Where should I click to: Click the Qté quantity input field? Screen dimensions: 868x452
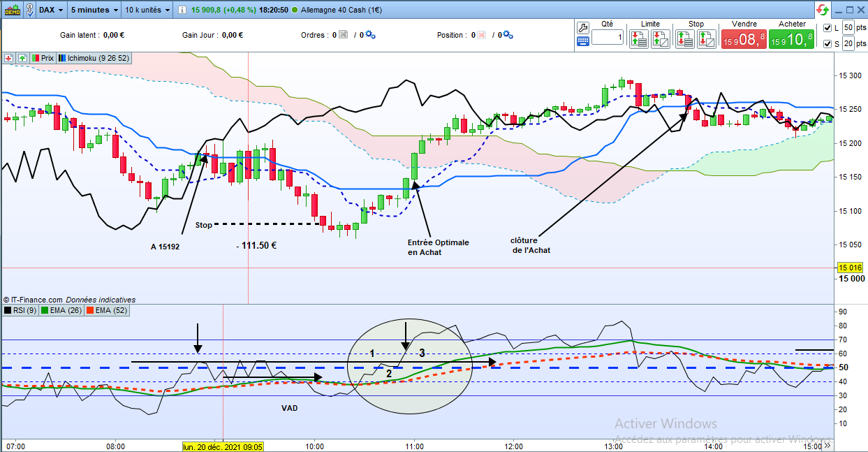[608, 37]
